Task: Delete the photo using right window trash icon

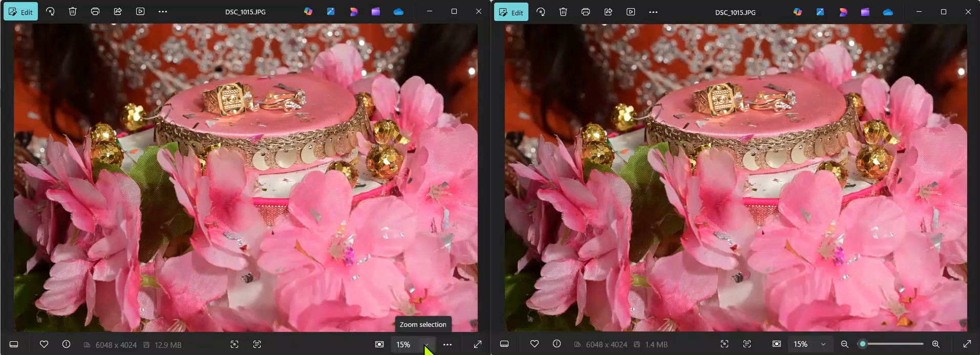Action: (x=563, y=12)
